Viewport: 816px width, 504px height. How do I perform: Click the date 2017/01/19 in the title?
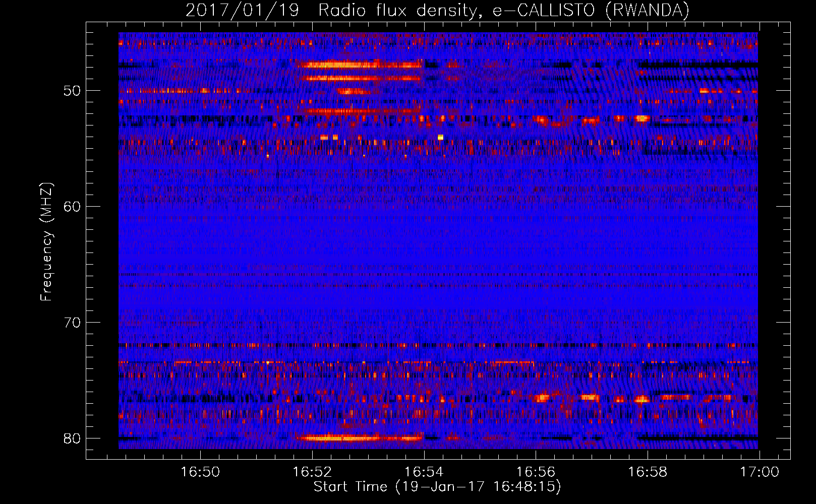tap(243, 10)
